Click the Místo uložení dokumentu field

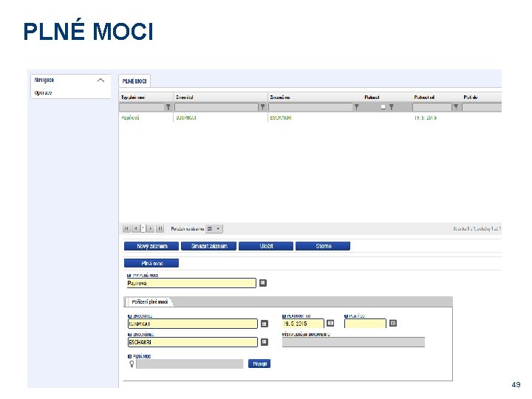point(353,342)
